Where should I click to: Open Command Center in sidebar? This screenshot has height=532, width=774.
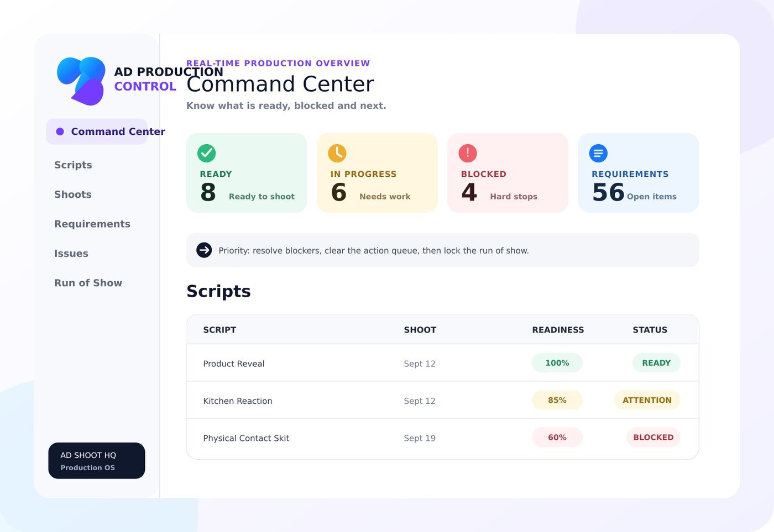pos(97,131)
